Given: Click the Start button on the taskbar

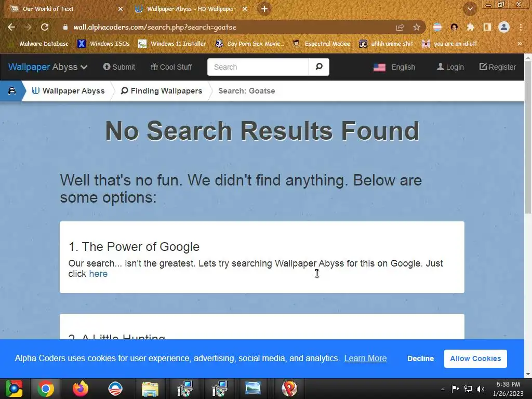Looking at the screenshot, I should (14, 389).
